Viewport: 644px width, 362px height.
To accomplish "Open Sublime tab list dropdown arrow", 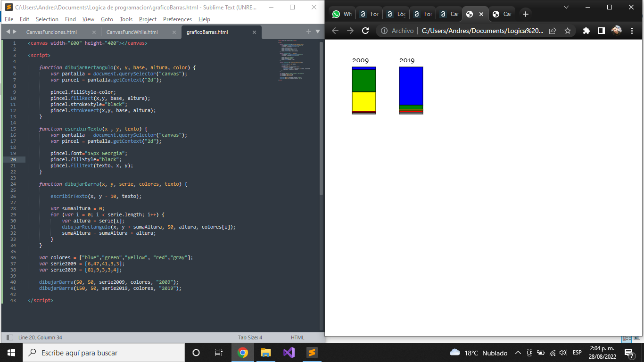I will 317,32.
